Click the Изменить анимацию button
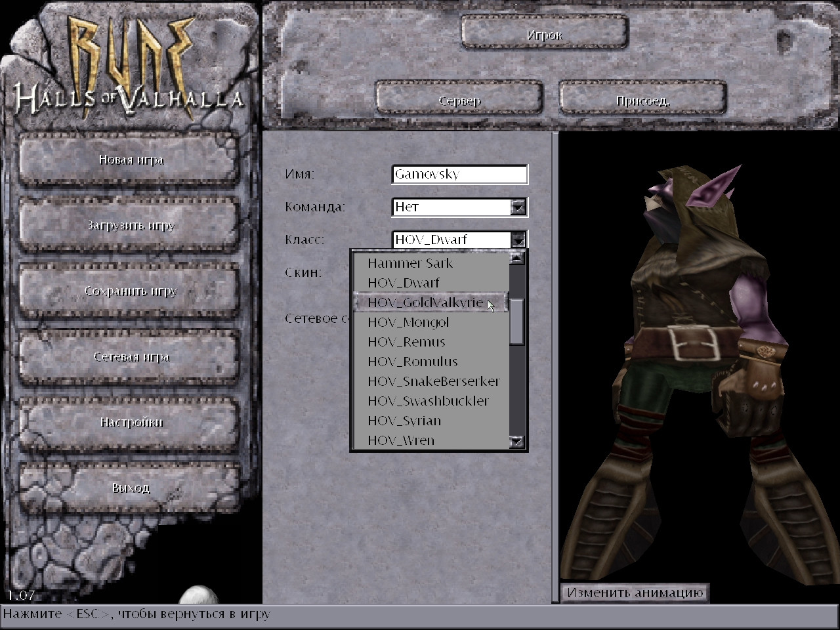840x630 pixels. [x=635, y=593]
